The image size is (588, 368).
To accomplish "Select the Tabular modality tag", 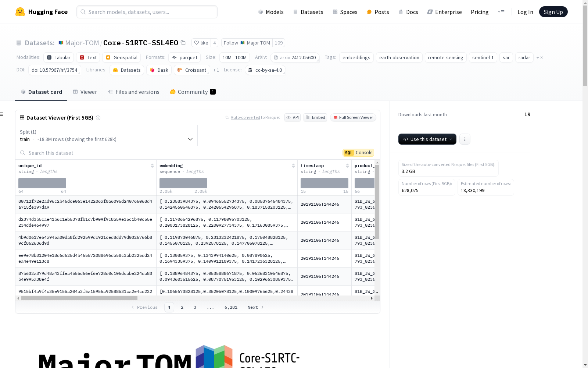I will click(x=59, y=57).
